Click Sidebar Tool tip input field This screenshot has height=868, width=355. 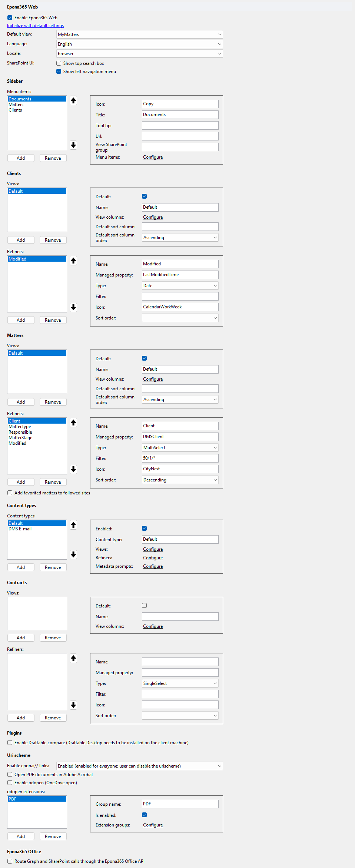coord(180,125)
